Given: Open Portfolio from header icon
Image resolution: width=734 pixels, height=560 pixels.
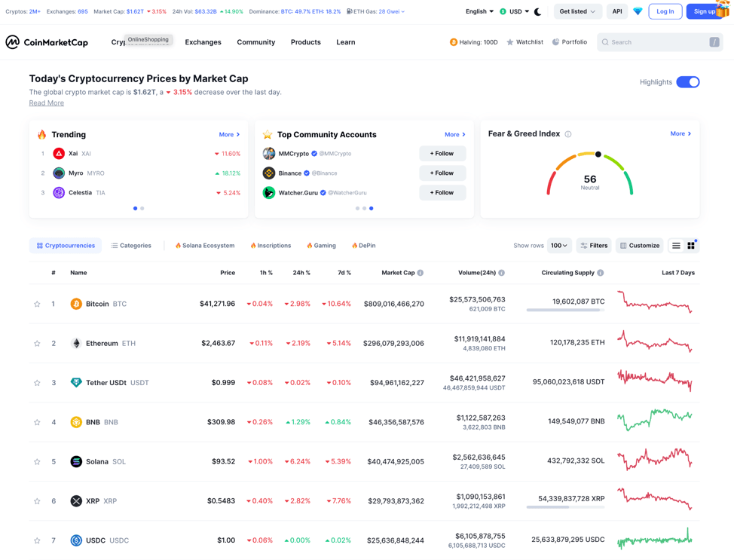Looking at the screenshot, I should (x=570, y=42).
